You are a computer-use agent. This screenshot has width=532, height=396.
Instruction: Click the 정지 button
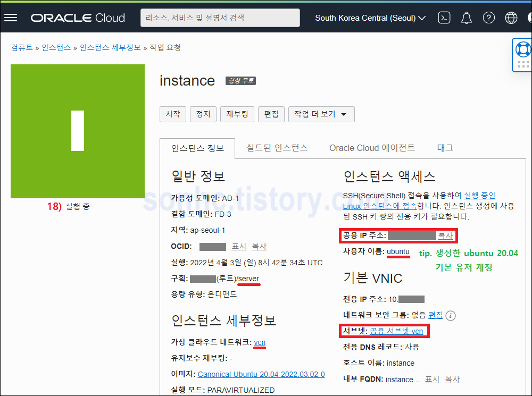(203, 114)
